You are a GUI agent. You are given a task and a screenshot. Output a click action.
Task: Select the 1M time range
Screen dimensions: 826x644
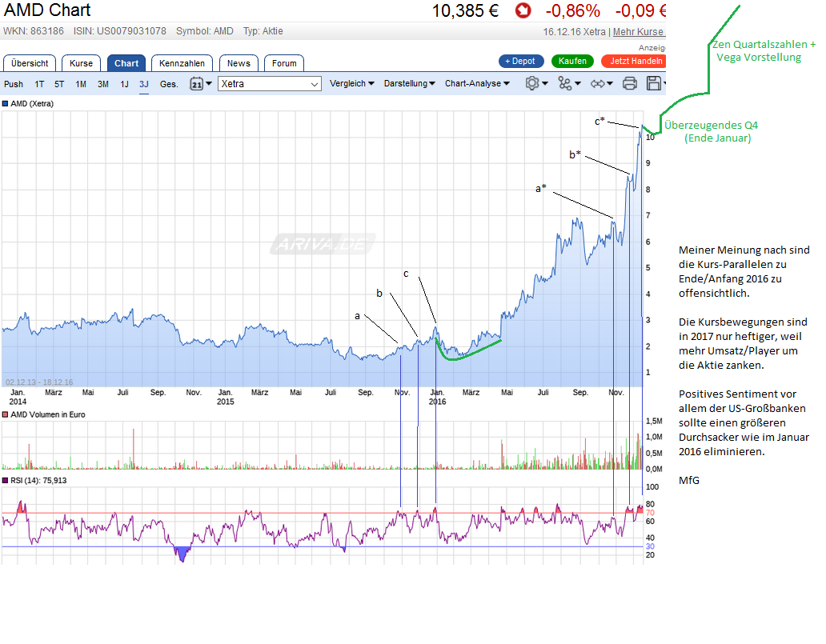coord(81,84)
